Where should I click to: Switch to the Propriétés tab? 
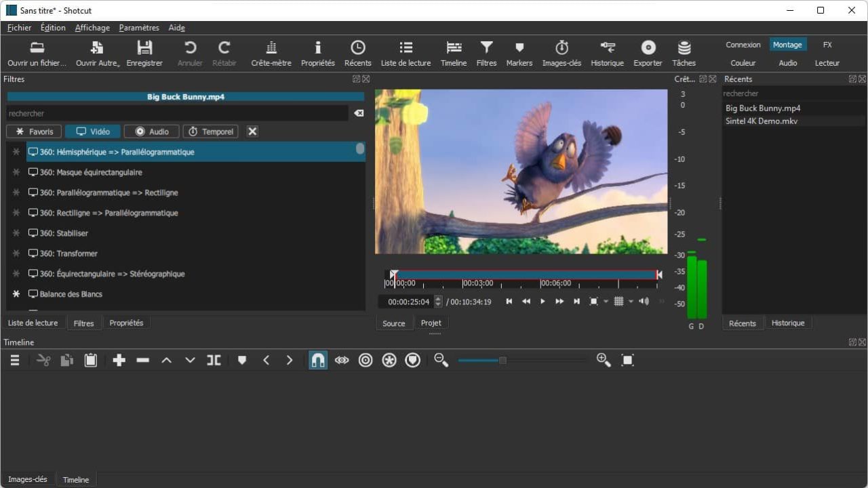(x=126, y=323)
